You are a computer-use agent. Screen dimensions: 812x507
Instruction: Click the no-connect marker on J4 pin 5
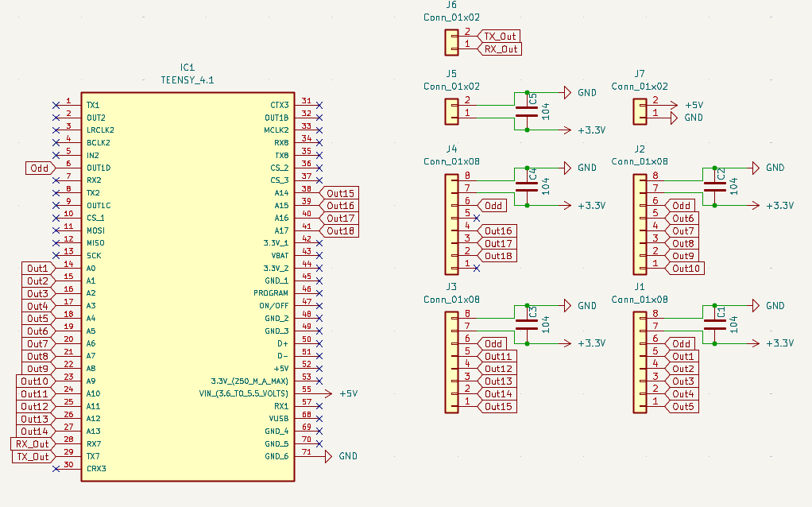click(477, 218)
